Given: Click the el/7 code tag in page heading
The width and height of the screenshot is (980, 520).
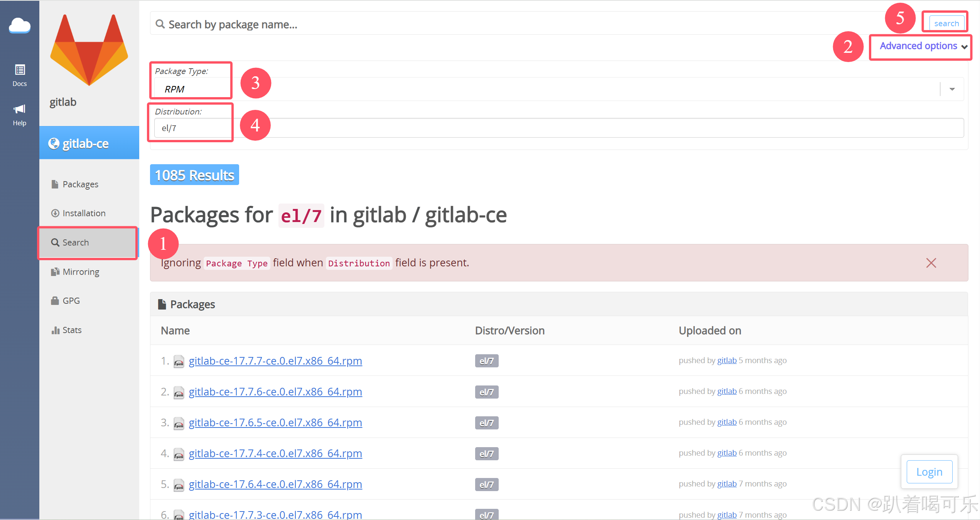Looking at the screenshot, I should [301, 215].
